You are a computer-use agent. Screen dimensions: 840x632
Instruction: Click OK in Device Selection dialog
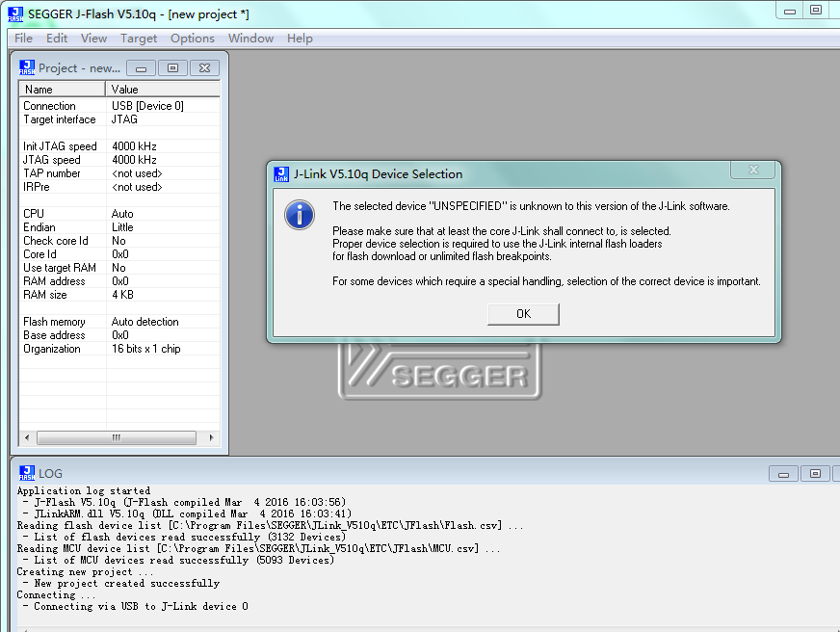[x=523, y=314]
